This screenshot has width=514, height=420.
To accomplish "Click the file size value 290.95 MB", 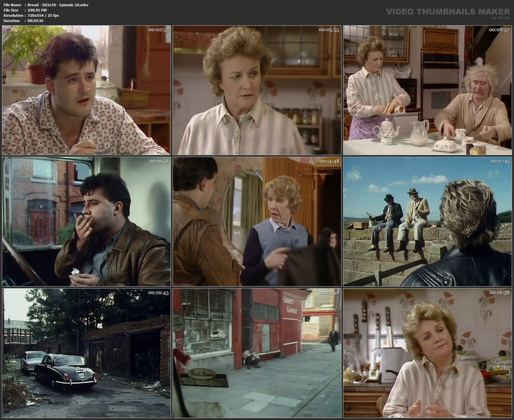I will 37,10.
